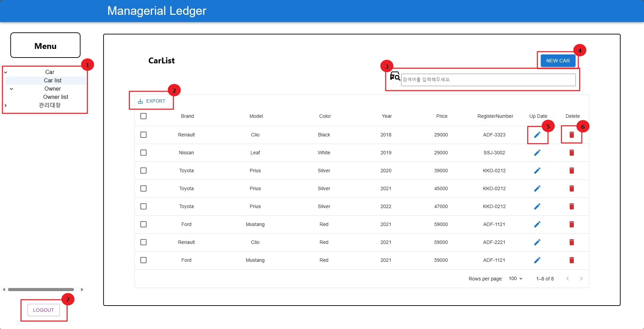Viewport: 644px width, 329px height.
Task: Check the Renault Clio Red row
Action: pyautogui.click(x=143, y=242)
